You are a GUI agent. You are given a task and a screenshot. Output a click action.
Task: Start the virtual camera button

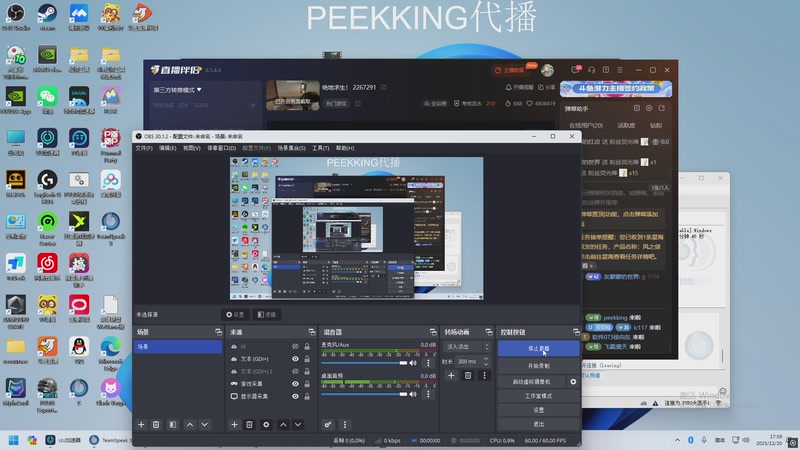point(531,382)
